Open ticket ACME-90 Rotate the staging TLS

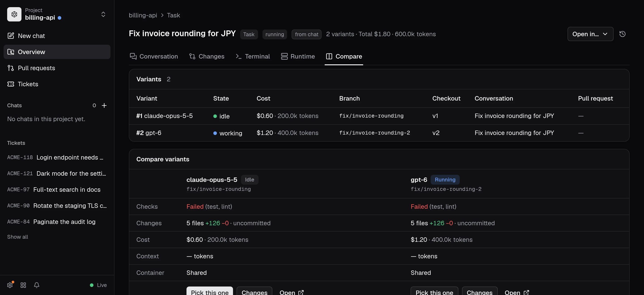[57, 206]
